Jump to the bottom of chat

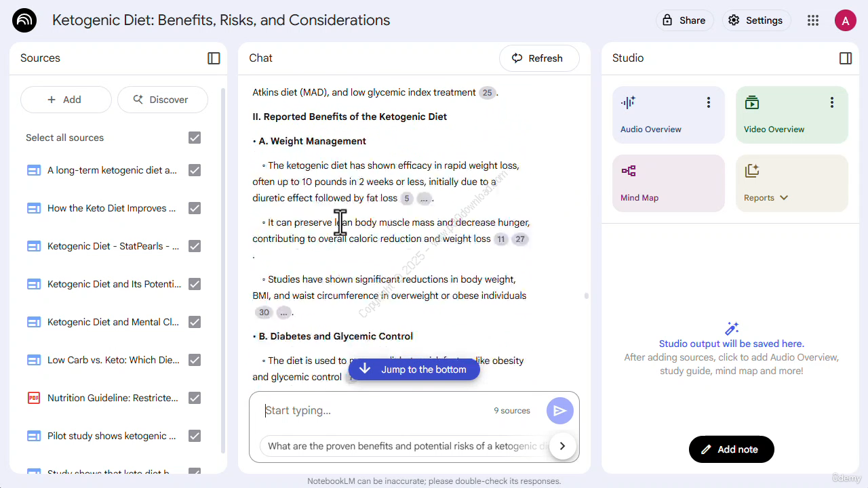414,369
